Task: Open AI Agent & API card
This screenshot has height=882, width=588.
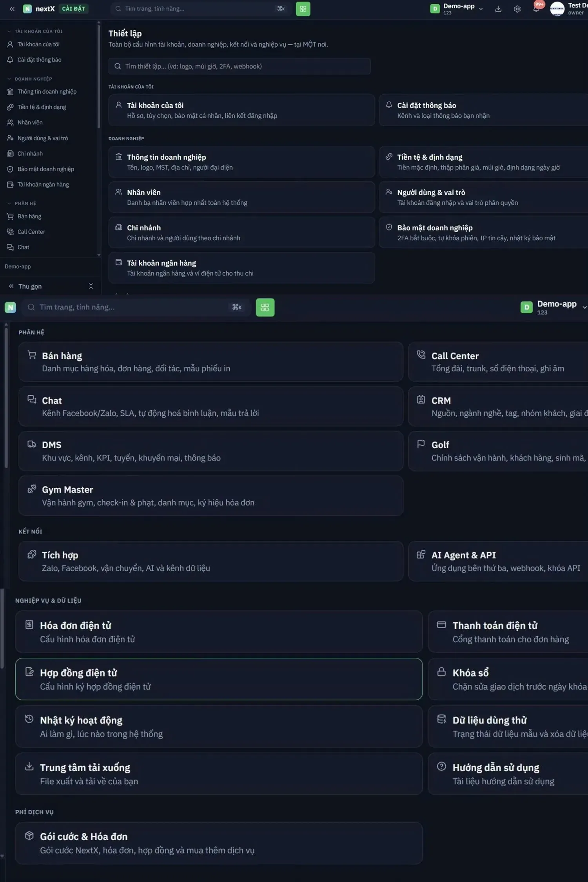Action: tap(498, 561)
